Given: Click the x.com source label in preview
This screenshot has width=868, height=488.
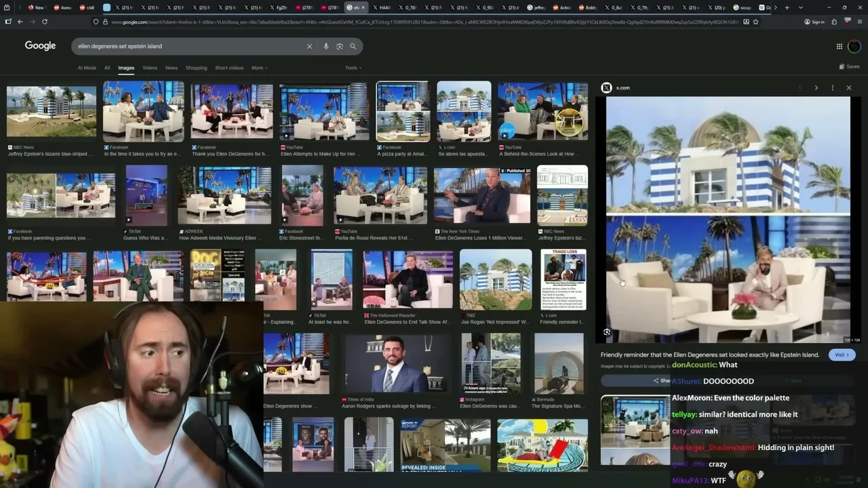Looking at the screenshot, I should [x=623, y=87].
